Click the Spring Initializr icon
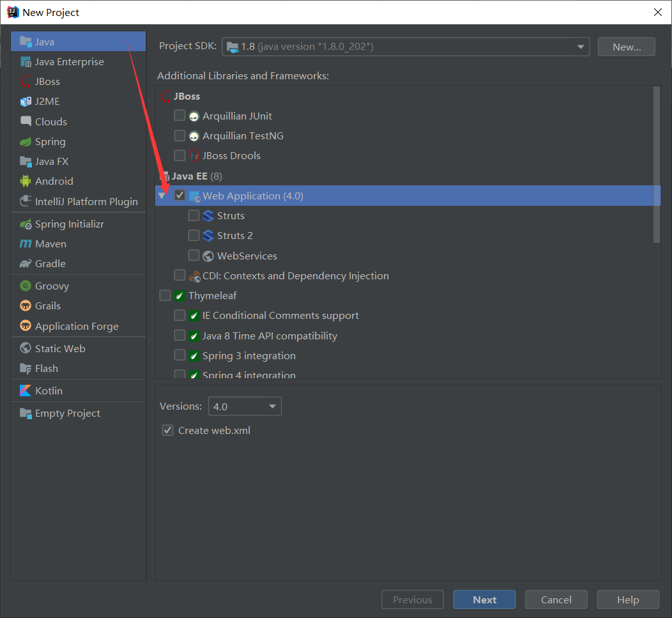Viewport: 672px width, 618px height. coord(26,224)
